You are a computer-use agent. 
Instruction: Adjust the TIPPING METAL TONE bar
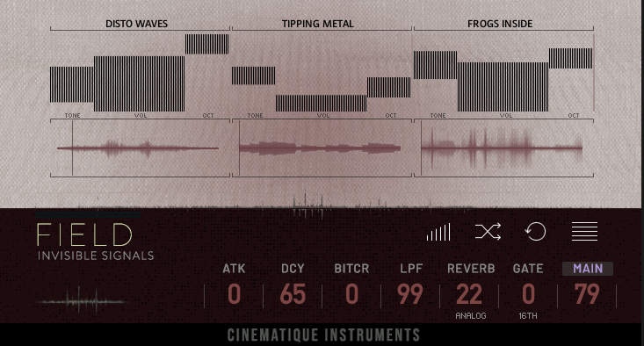[x=253, y=76]
